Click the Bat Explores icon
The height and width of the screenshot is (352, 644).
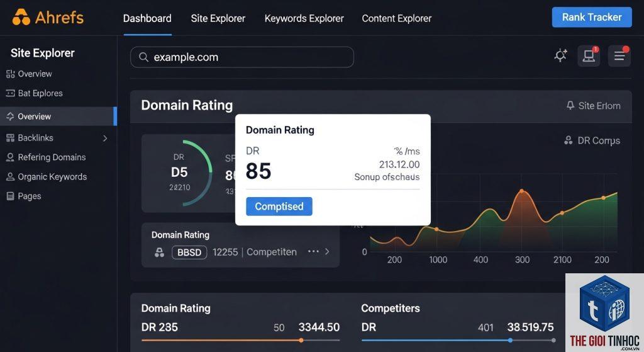[x=10, y=93]
